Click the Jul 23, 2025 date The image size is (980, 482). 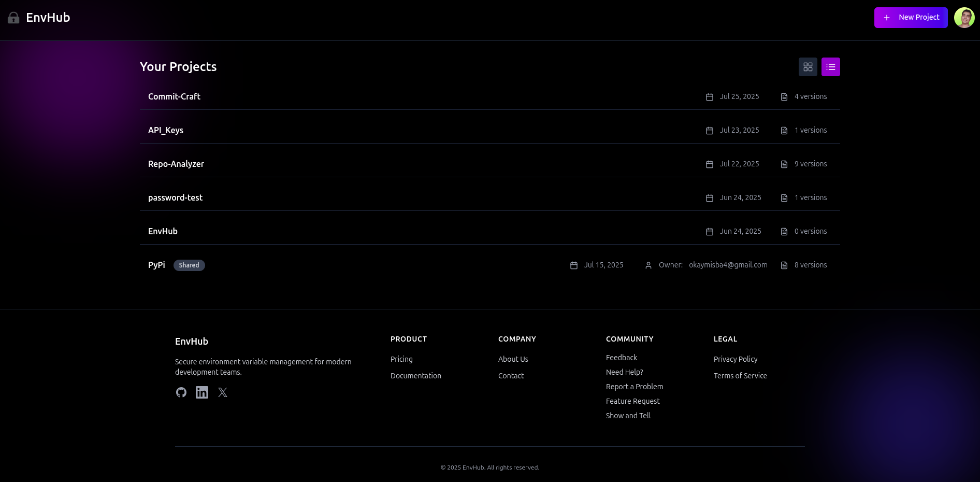[x=740, y=130]
